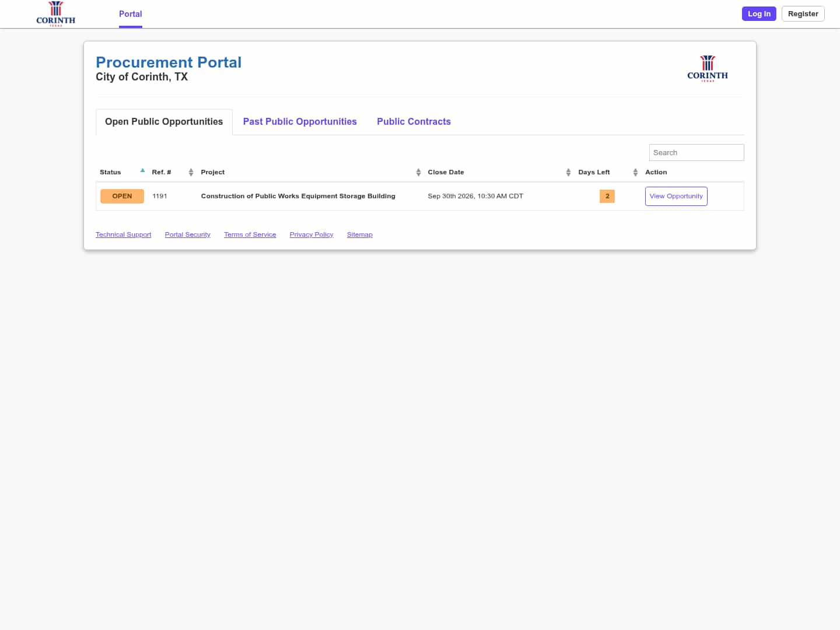Click the Procurement Portal heading
The width and height of the screenshot is (840, 630).
pos(169,62)
